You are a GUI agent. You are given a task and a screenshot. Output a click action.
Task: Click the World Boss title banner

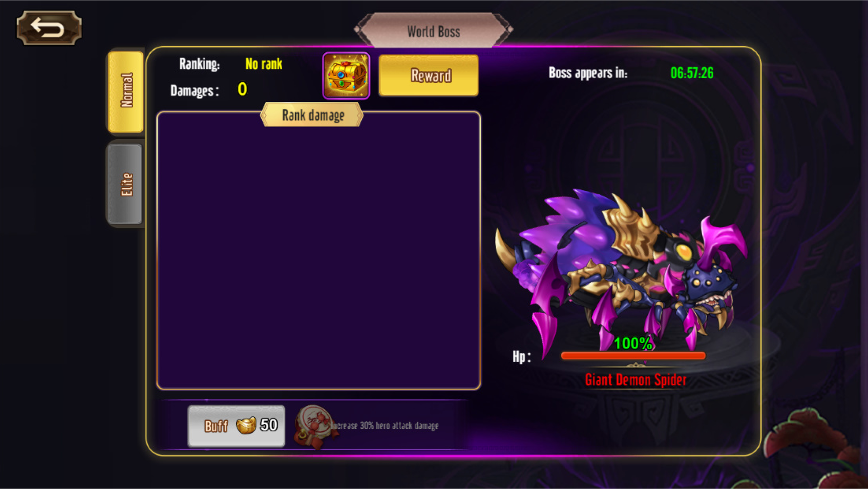click(x=434, y=31)
